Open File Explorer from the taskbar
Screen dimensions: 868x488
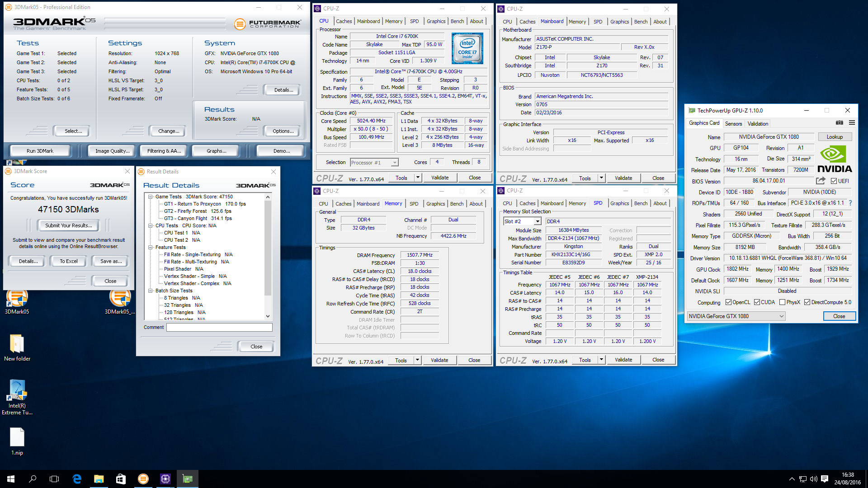(x=99, y=479)
